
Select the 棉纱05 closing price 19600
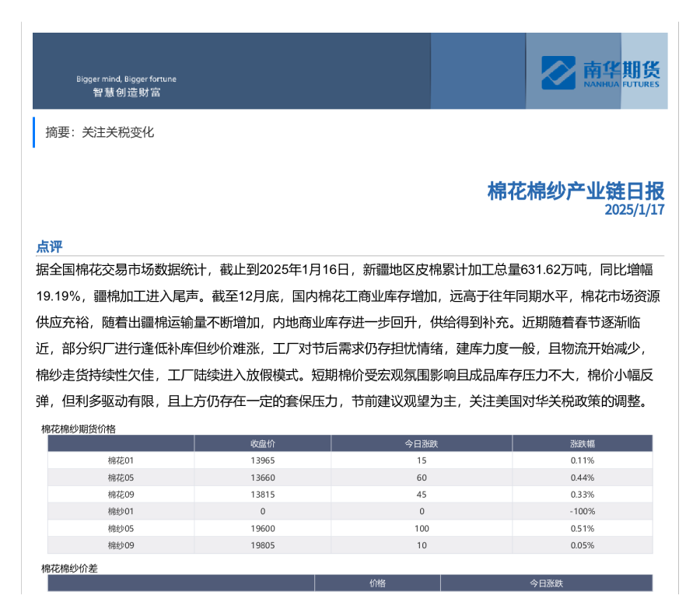point(262,529)
